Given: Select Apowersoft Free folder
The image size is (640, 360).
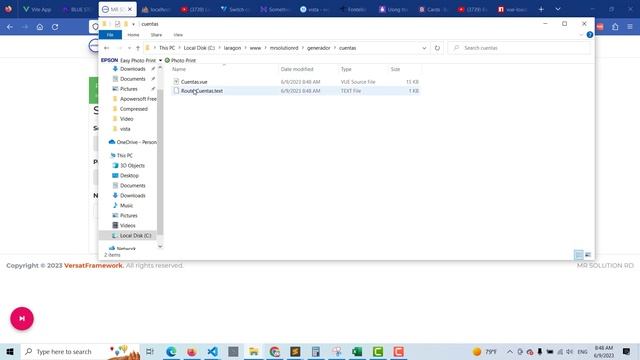Looking at the screenshot, I should click(x=138, y=99).
